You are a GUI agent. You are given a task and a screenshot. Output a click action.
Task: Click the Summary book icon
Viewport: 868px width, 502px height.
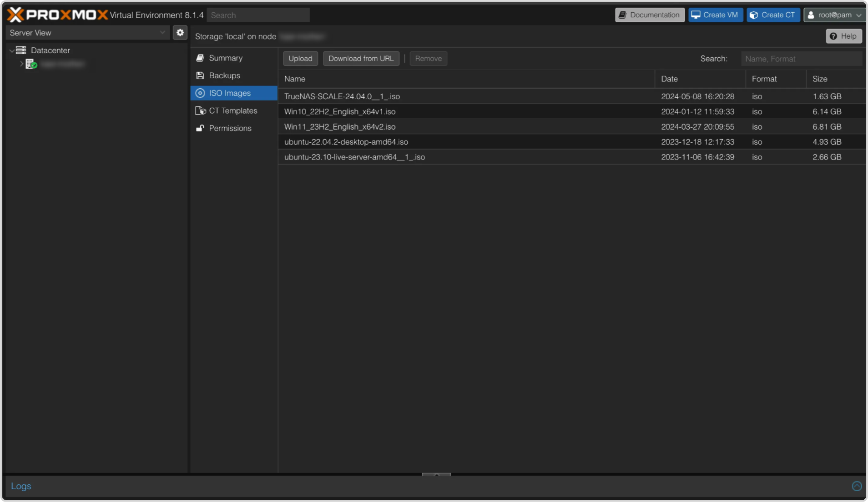click(x=200, y=58)
